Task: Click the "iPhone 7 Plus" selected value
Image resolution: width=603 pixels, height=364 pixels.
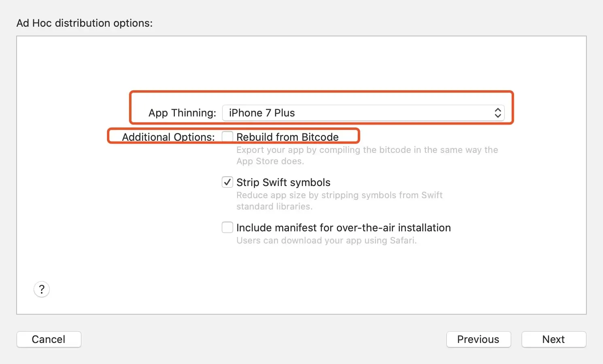Action: pyautogui.click(x=262, y=113)
